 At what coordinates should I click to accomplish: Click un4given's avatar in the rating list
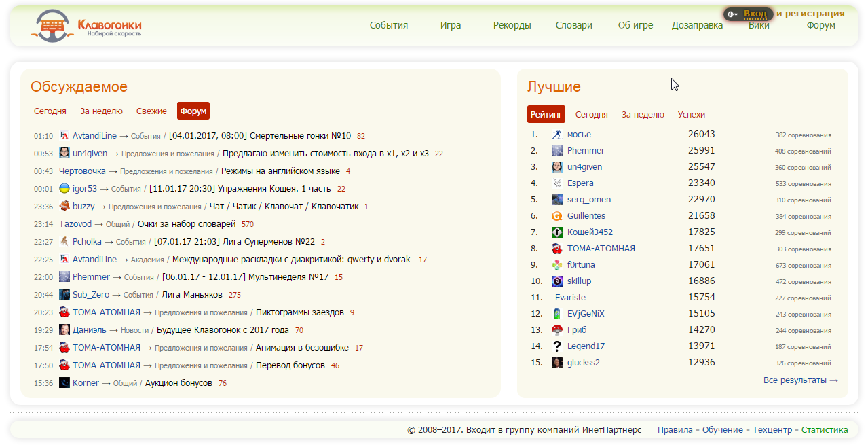[557, 167]
